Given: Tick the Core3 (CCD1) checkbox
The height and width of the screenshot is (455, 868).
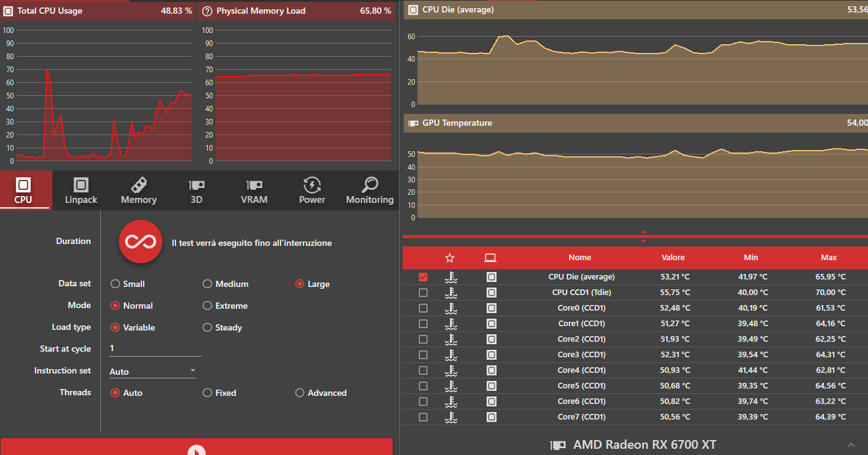Looking at the screenshot, I should pyautogui.click(x=423, y=355).
